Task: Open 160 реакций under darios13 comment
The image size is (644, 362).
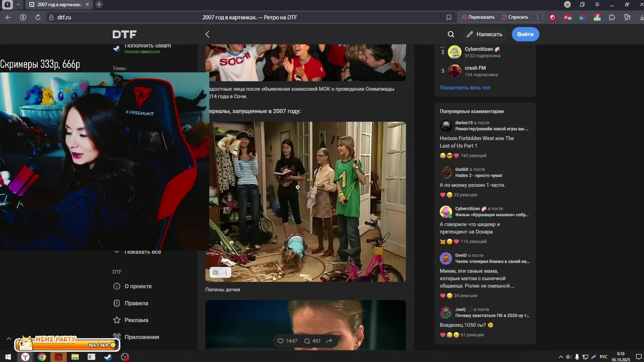Action: [473, 155]
